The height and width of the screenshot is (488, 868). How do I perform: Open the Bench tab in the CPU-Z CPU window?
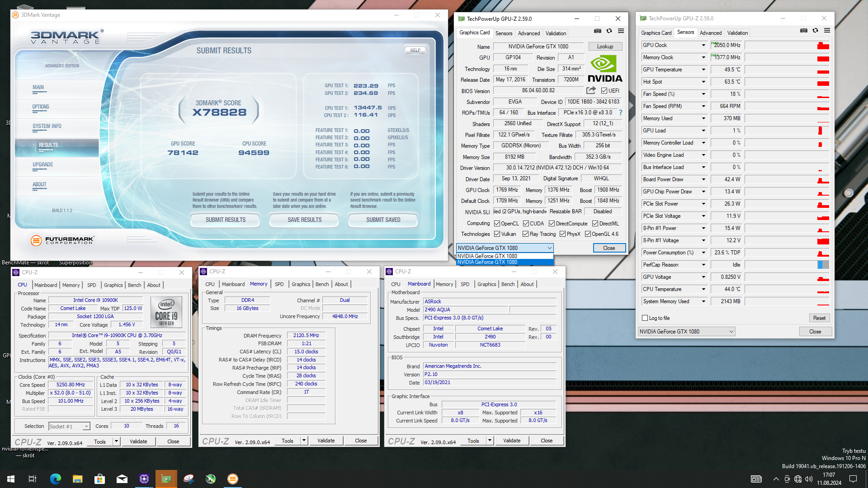click(134, 285)
